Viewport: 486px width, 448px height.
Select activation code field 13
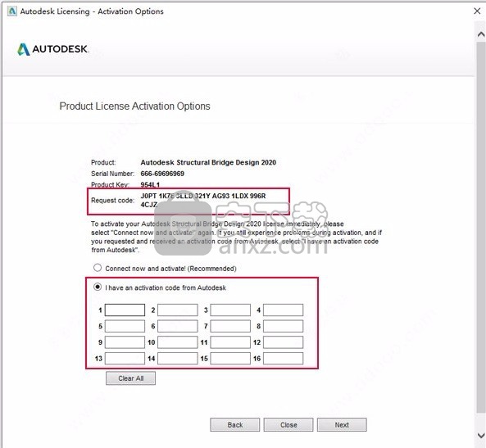click(125, 358)
